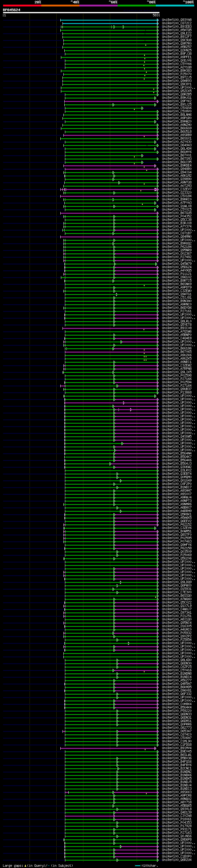The width and height of the screenshot is (197, 868).
Task: Click the orange ~40% identity legend segment
Action: coord(60,6)
